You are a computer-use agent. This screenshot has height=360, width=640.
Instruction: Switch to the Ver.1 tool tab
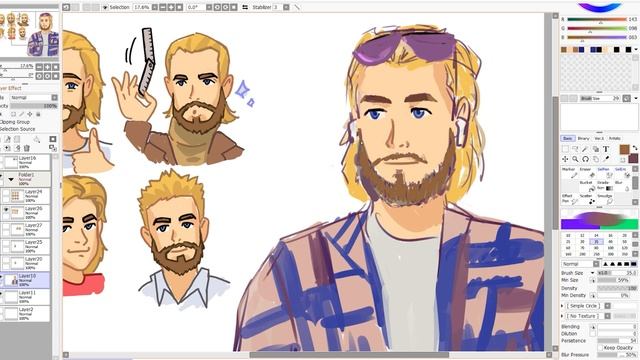click(x=599, y=138)
